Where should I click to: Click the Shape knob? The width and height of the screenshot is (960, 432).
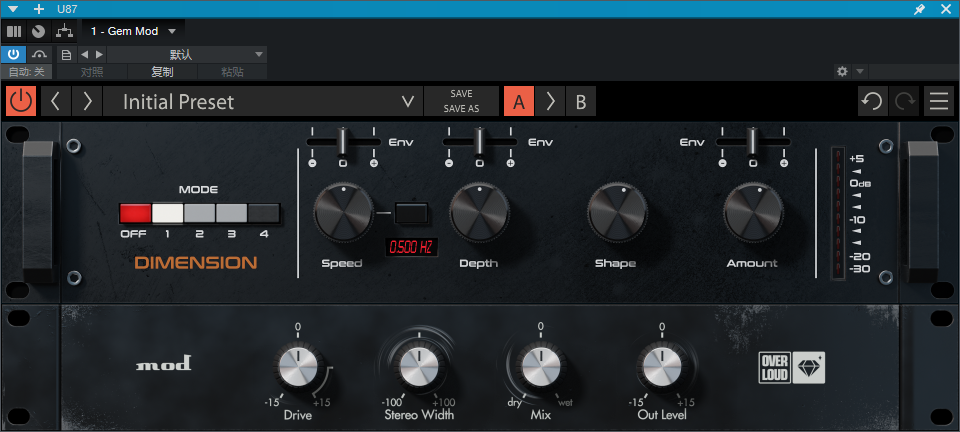pyautogui.click(x=617, y=212)
